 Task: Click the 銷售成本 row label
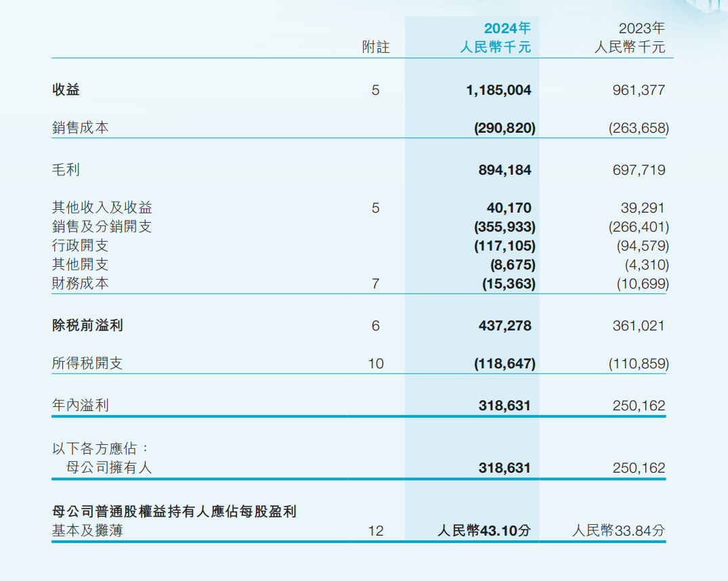[x=81, y=128]
